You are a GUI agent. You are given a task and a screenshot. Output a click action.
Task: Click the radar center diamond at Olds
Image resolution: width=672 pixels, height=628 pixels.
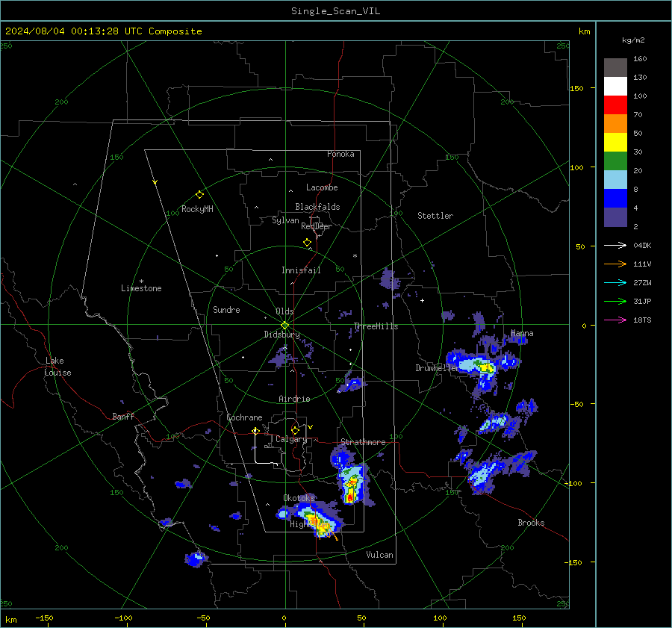pyautogui.click(x=284, y=326)
